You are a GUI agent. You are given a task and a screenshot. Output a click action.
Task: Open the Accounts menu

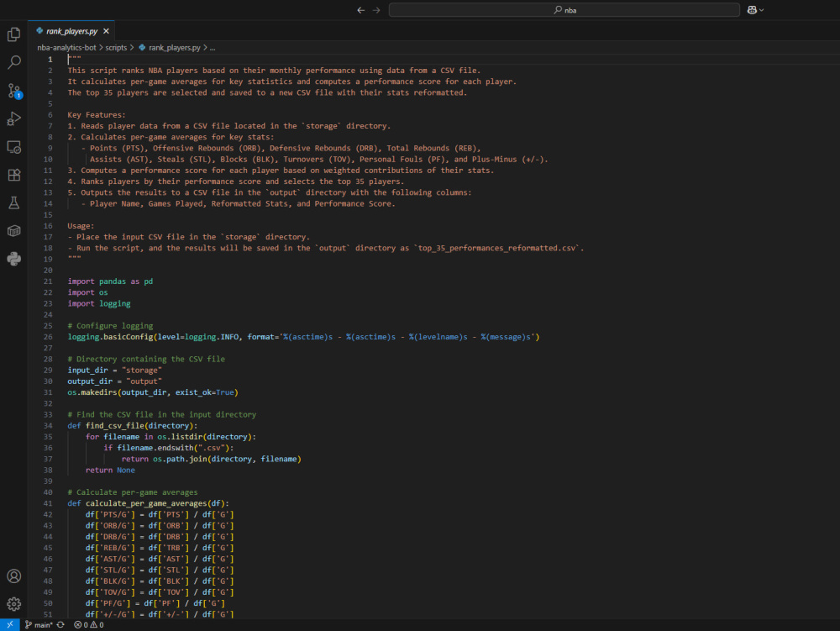point(14,576)
